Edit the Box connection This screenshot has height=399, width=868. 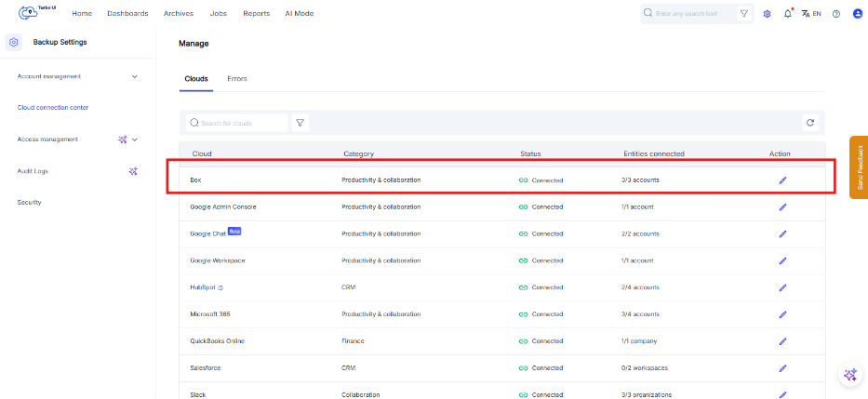coord(782,180)
